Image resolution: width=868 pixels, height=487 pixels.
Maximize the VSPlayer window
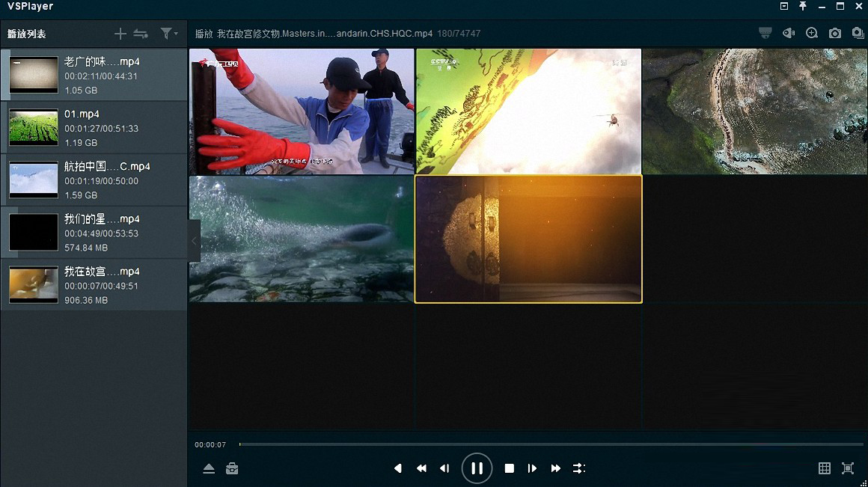(840, 6)
